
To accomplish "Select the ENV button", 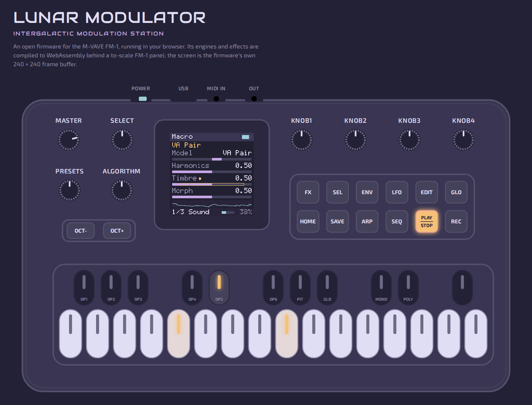I will (x=367, y=192).
